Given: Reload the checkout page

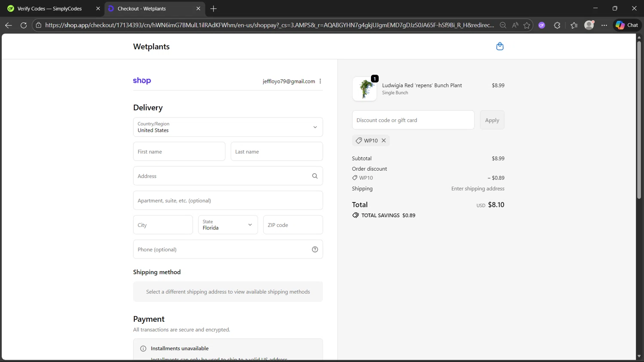Looking at the screenshot, I should (x=24, y=25).
